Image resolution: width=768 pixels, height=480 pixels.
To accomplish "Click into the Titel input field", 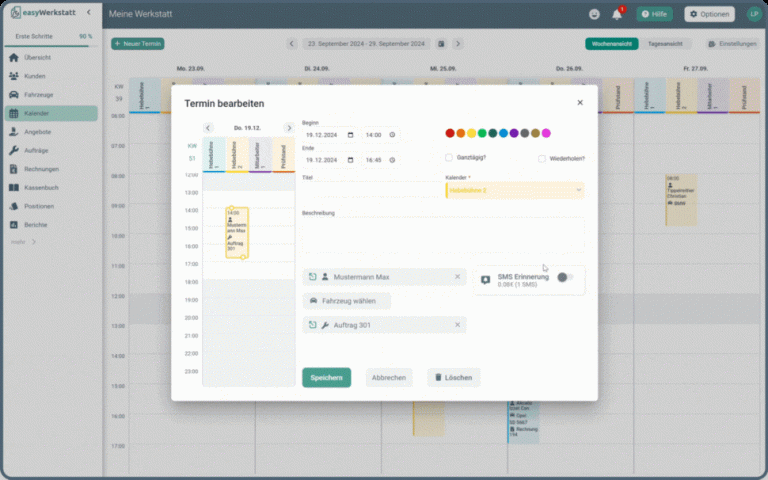I will 370,190.
